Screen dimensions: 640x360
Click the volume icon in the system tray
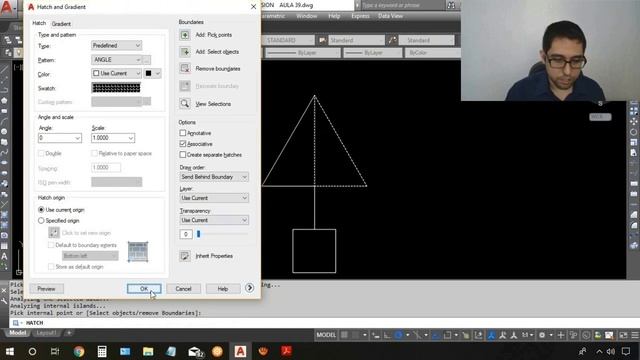(611, 351)
